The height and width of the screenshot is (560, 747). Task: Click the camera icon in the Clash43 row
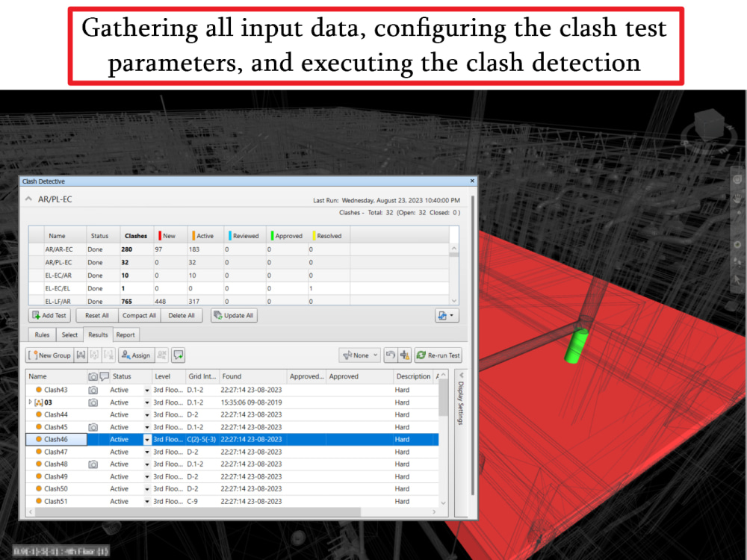tap(93, 390)
